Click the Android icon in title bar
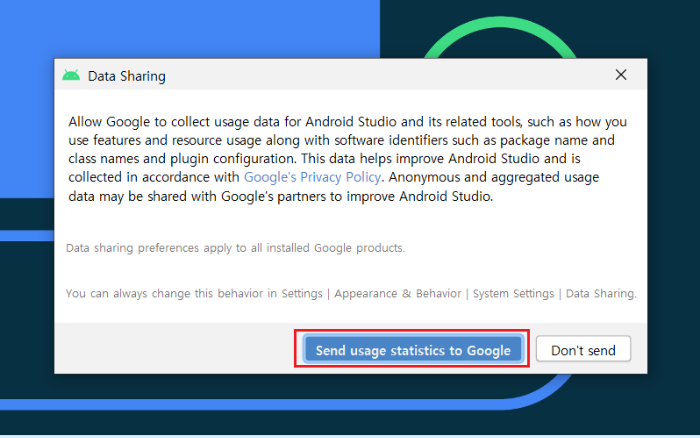 [71, 75]
